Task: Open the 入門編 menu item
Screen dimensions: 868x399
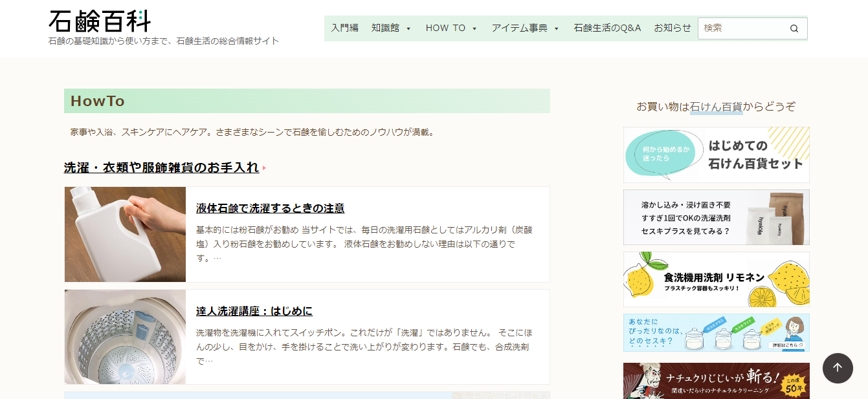Action: tap(344, 28)
